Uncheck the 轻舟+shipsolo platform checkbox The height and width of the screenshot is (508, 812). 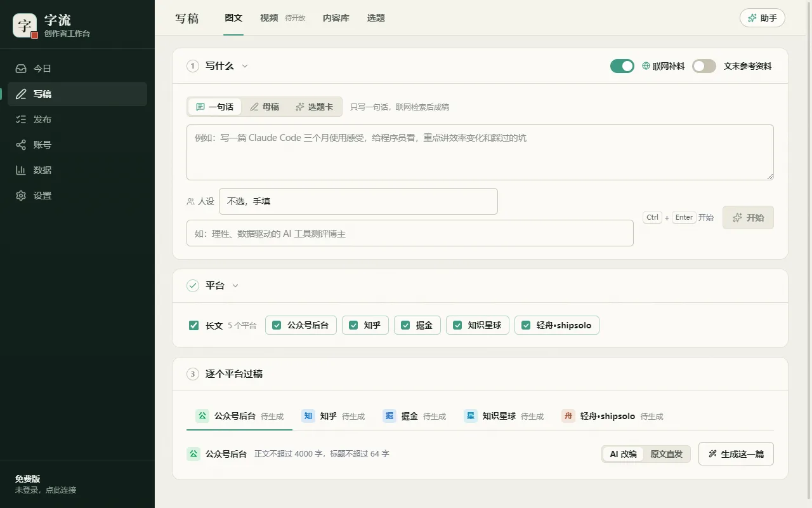pos(526,325)
